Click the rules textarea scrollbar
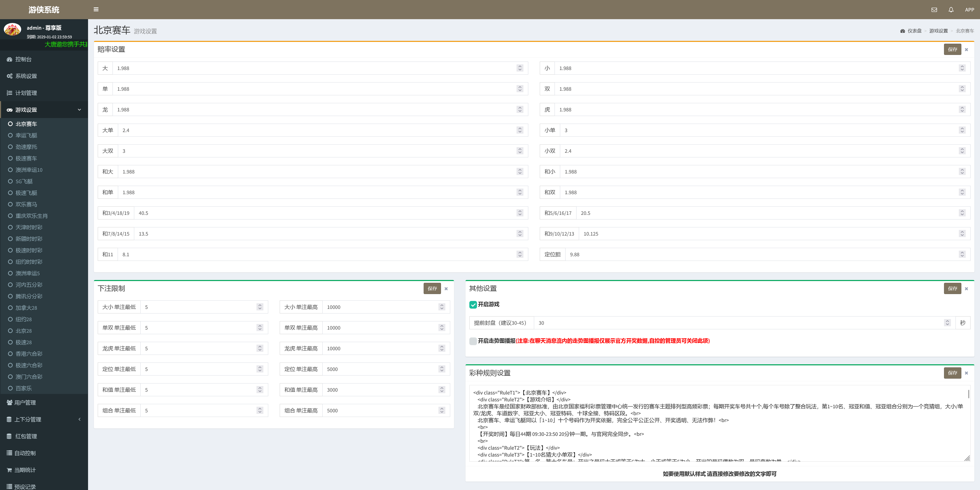The width and height of the screenshot is (980, 490). 968,394
